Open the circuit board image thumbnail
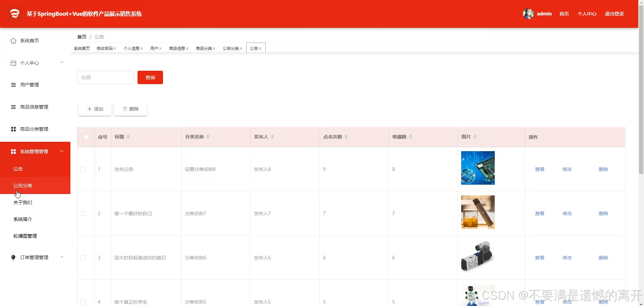The width and height of the screenshot is (644, 306). (x=478, y=168)
